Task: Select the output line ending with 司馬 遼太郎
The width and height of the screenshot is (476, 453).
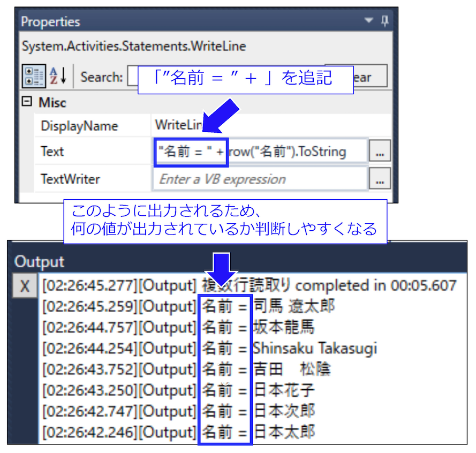Action: click(188, 306)
